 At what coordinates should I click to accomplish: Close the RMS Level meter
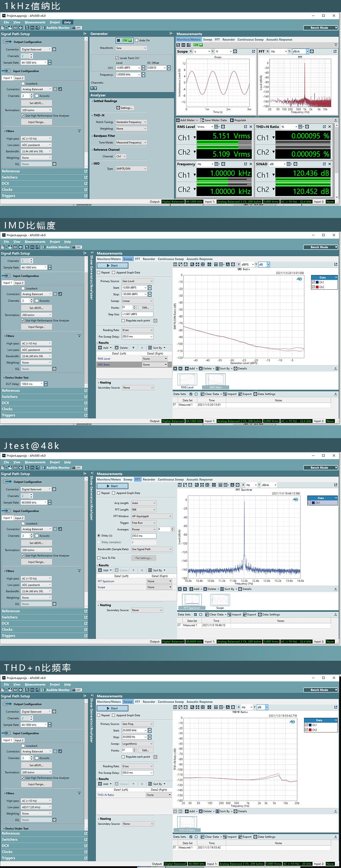[x=251, y=127]
